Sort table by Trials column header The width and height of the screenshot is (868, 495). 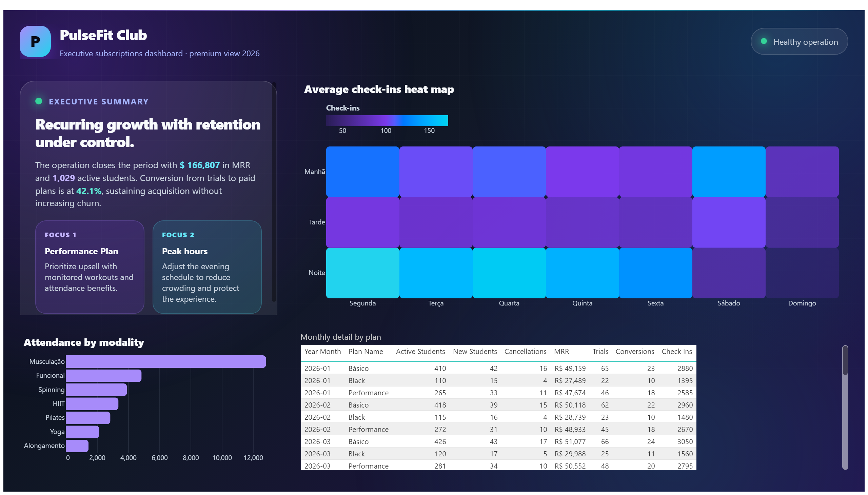click(600, 352)
